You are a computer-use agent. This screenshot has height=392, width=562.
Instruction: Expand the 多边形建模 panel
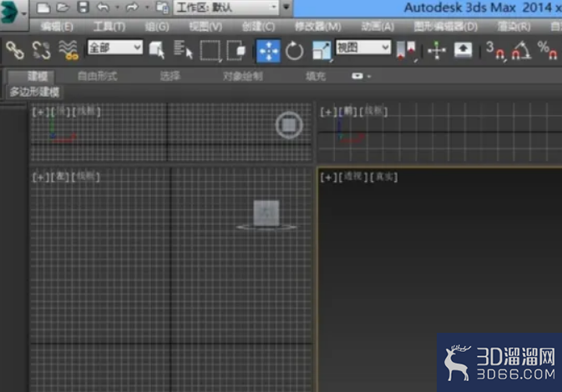34,92
